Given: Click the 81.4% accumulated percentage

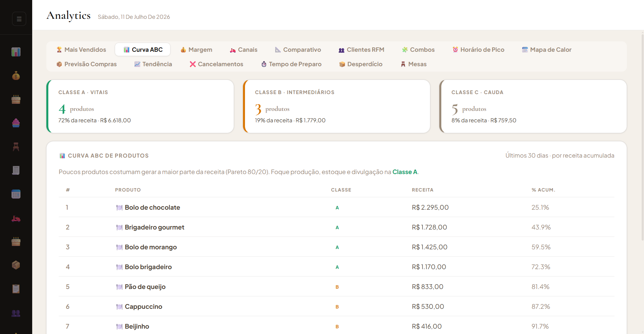Looking at the screenshot, I should (x=540, y=287).
